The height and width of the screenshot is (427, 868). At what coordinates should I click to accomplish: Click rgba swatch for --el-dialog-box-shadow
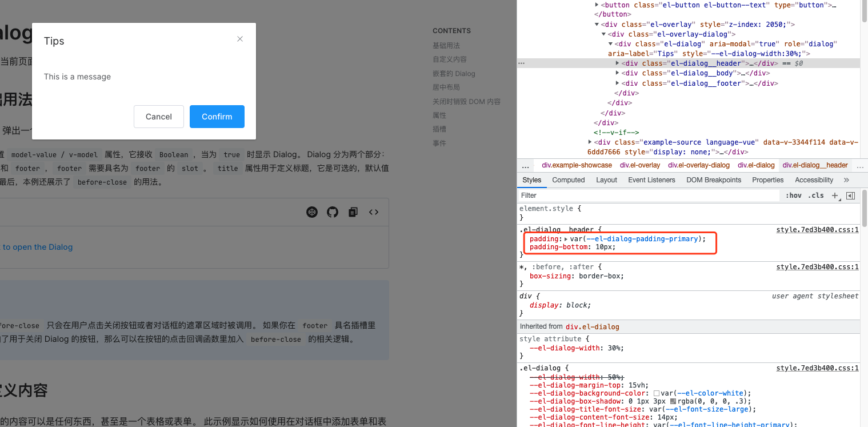tap(673, 402)
